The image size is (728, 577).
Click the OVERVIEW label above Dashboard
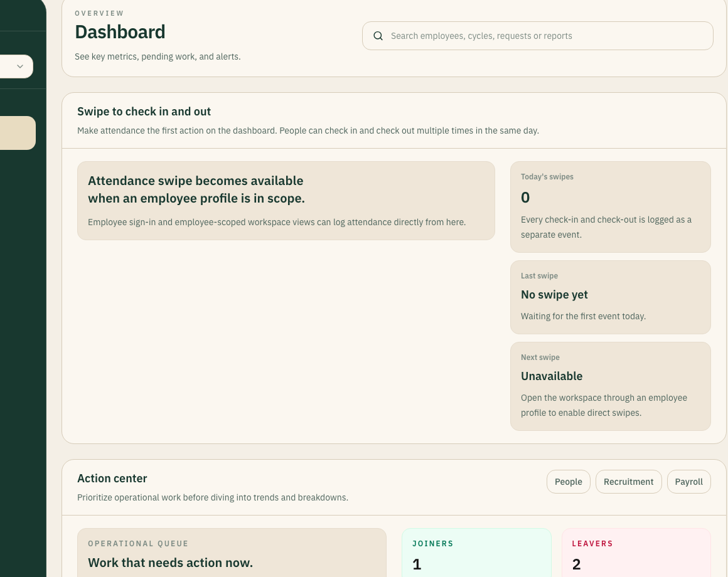(99, 13)
